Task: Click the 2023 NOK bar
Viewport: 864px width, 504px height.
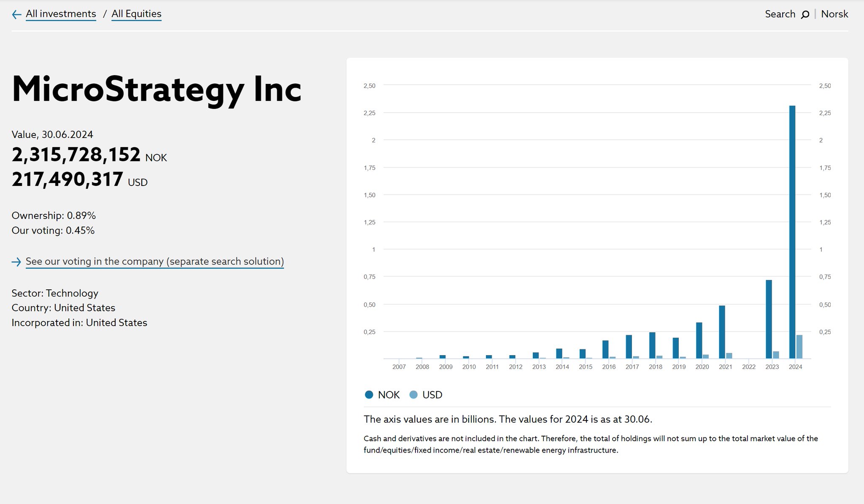Action: [769, 319]
